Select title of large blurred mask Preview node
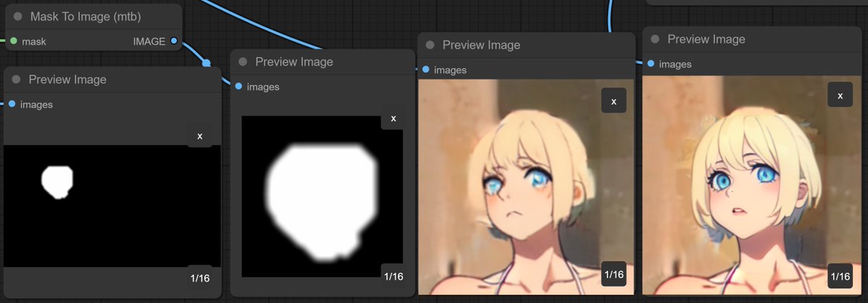This screenshot has height=303, width=868. (x=294, y=61)
